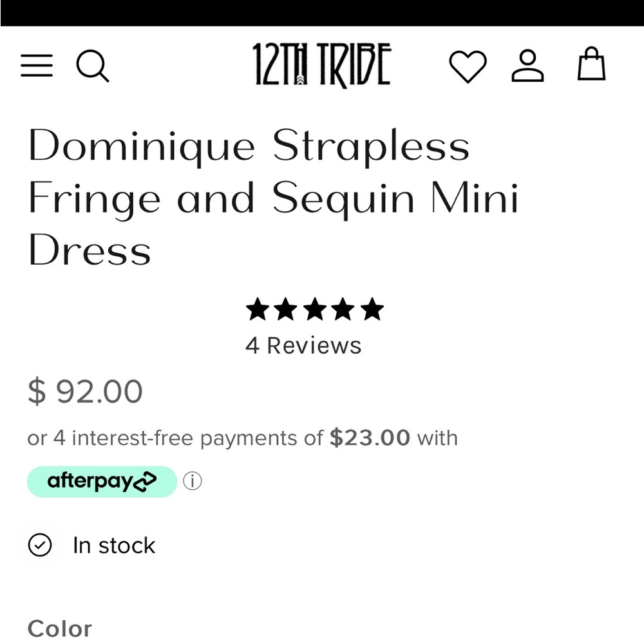Click the search magnifier icon
Image resolution: width=644 pixels, height=644 pixels.
click(x=93, y=66)
